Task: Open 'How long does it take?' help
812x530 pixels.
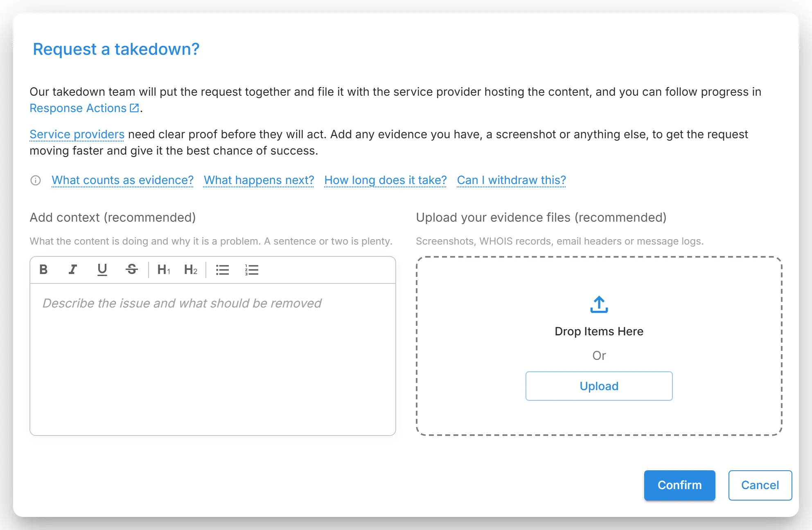Action: pos(386,180)
